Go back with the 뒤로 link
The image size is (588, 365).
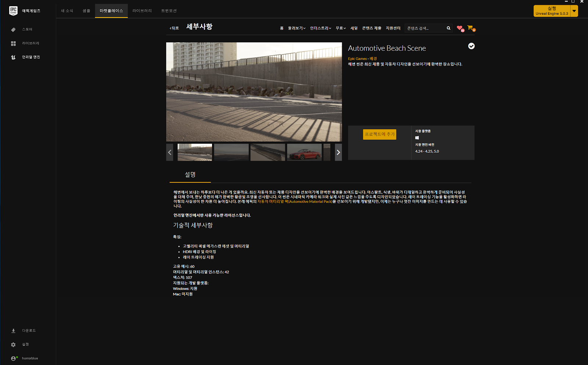174,28
